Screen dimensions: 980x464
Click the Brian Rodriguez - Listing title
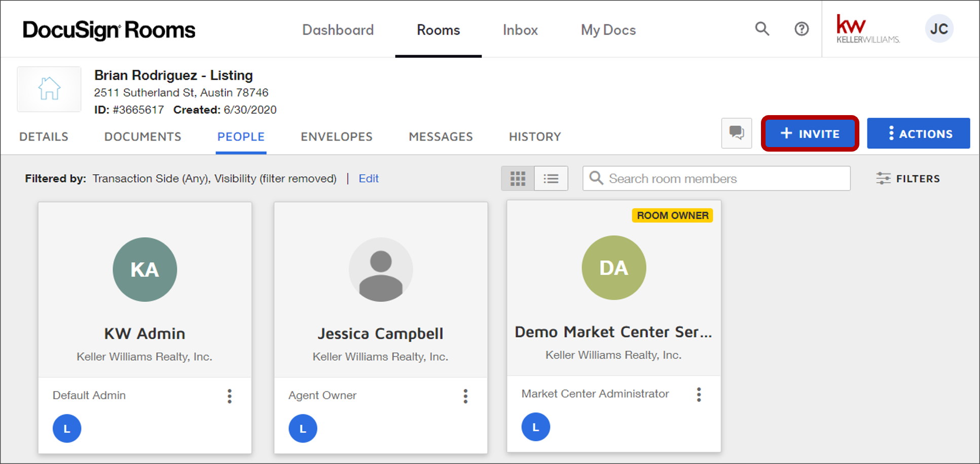pyautogui.click(x=173, y=76)
